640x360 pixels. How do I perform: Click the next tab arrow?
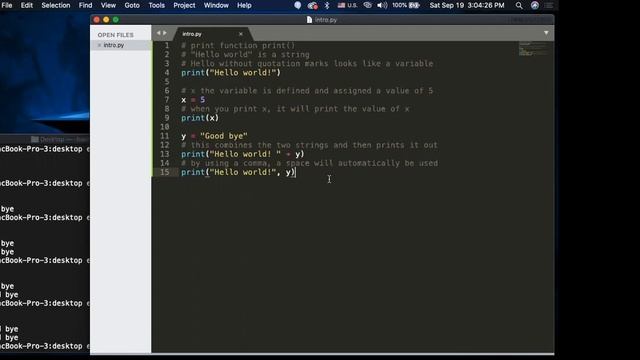(x=165, y=33)
